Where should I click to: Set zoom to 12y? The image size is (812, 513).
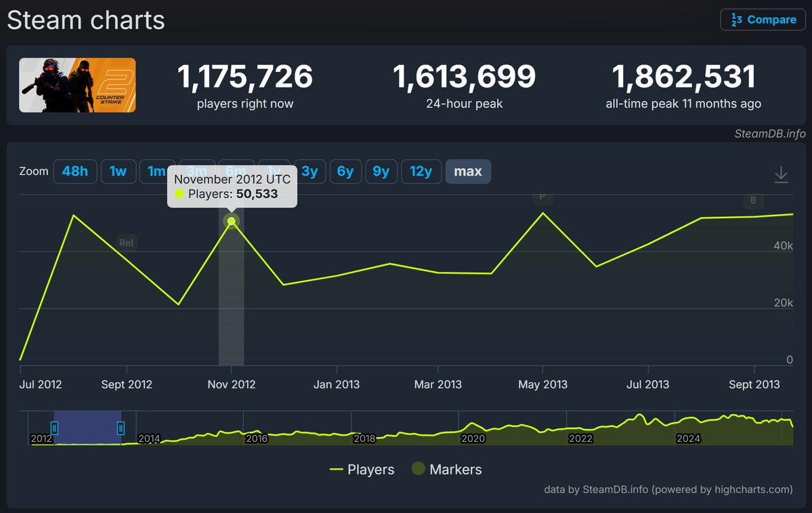tap(421, 171)
